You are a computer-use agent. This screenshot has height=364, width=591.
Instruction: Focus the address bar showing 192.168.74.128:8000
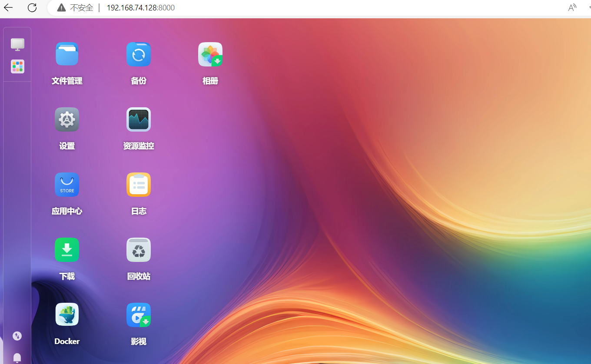(x=141, y=8)
